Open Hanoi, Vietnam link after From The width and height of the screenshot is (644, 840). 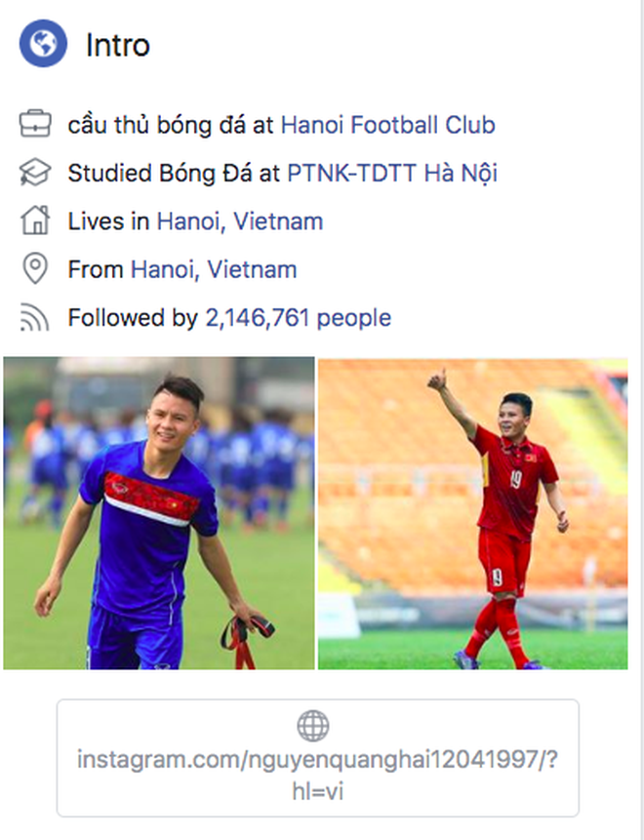click(x=214, y=269)
